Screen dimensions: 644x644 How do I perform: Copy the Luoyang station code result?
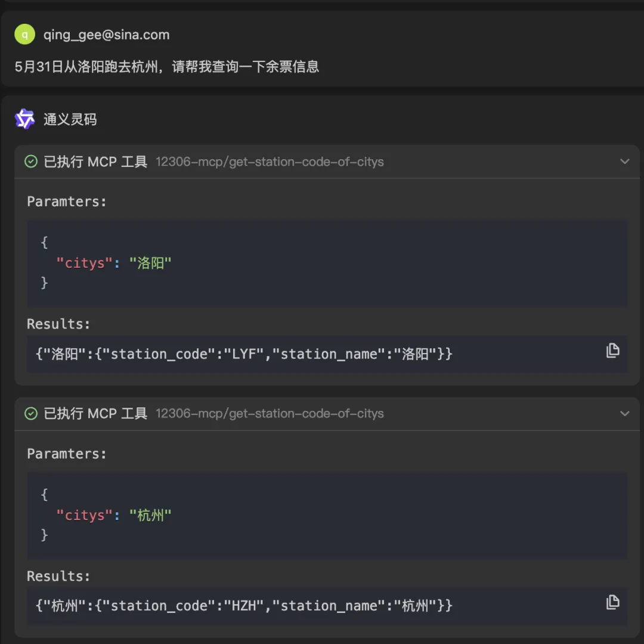tap(612, 351)
